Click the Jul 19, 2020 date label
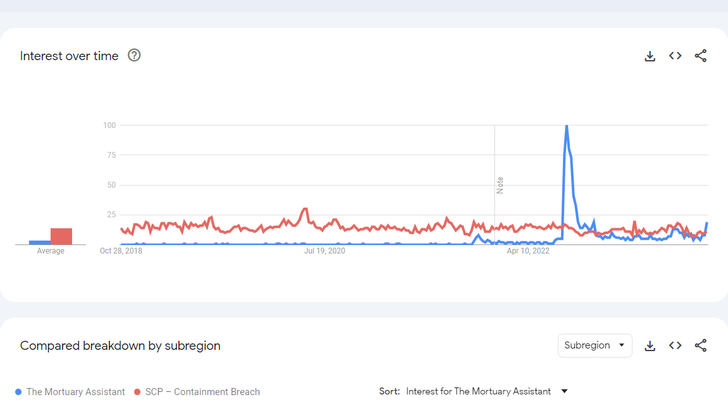 [x=324, y=251]
